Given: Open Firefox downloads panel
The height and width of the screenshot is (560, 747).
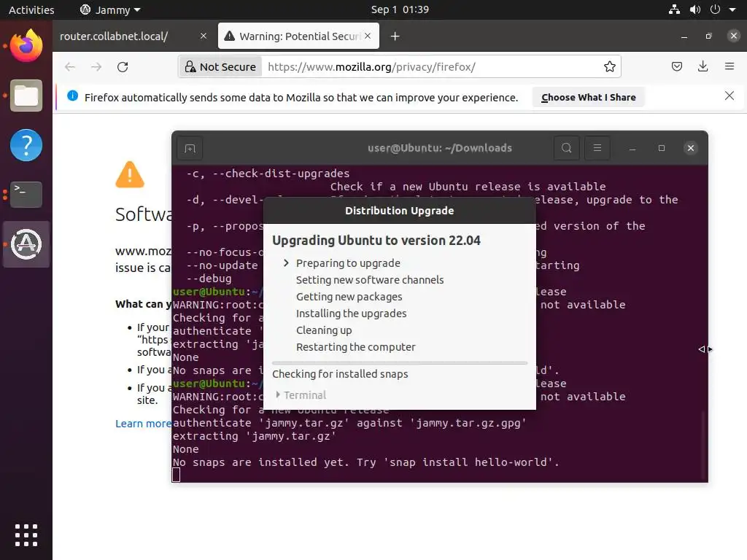Looking at the screenshot, I should click(x=703, y=66).
